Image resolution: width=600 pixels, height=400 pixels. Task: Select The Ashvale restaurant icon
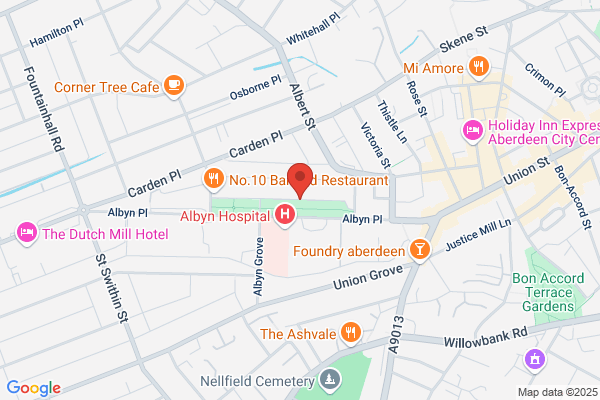pos(351,332)
